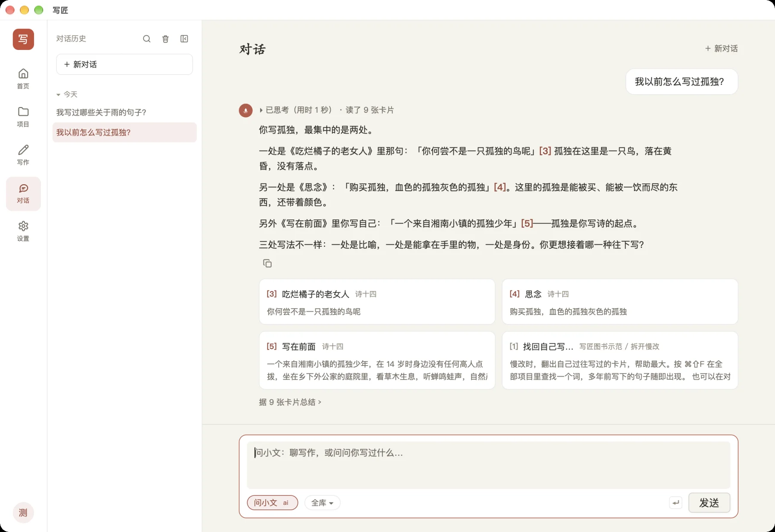Click citation [5] in the reply text

pos(527,223)
